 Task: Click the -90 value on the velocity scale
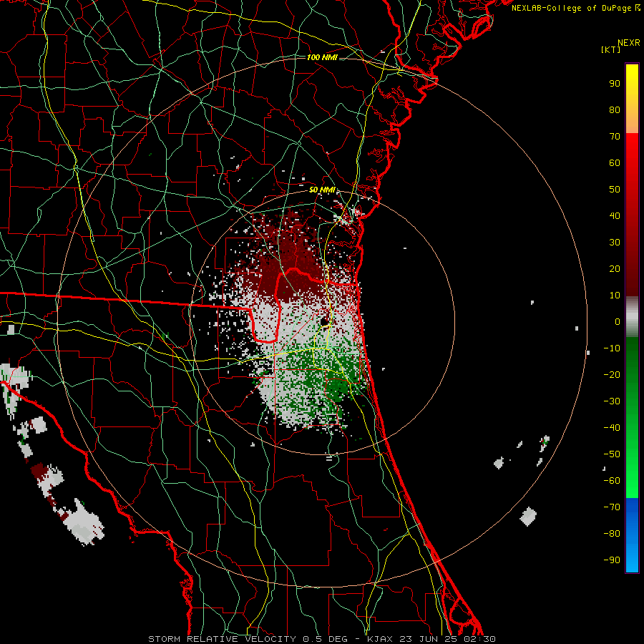(x=612, y=560)
